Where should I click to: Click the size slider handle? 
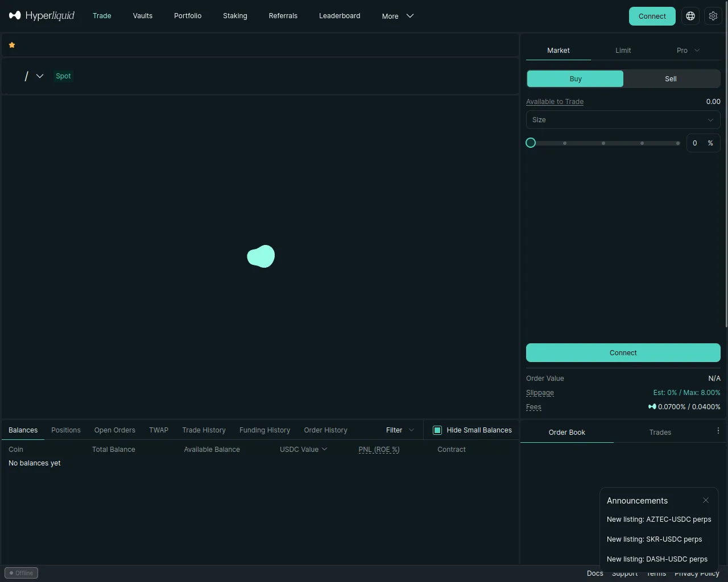(531, 143)
